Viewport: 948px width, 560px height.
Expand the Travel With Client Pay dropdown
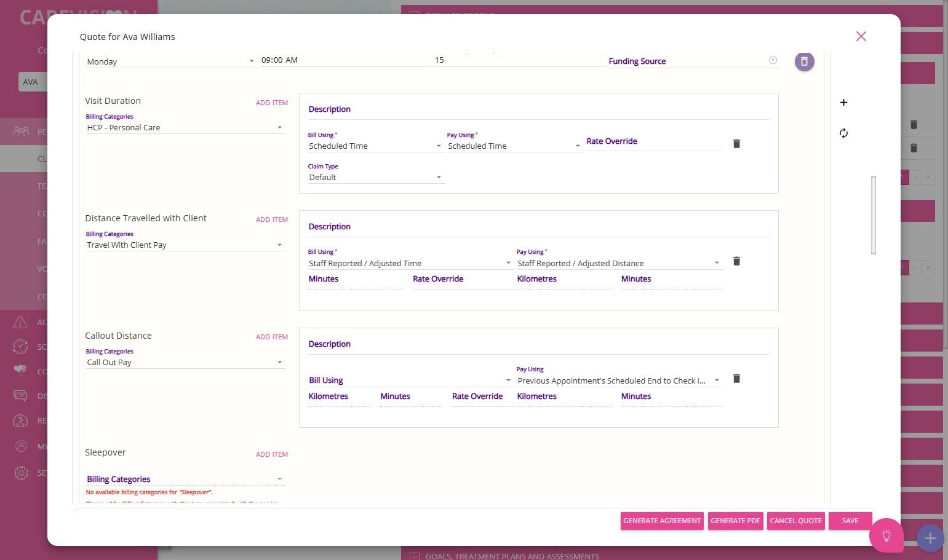[185, 245]
